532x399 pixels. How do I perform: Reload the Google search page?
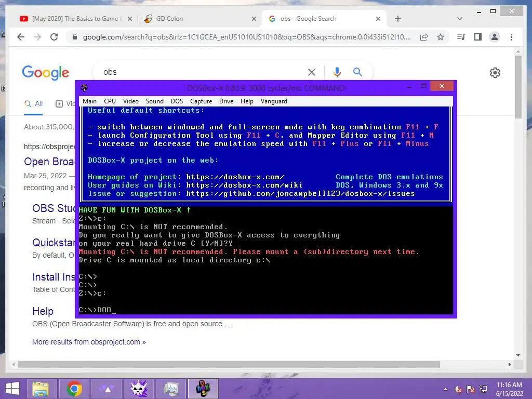point(54,37)
